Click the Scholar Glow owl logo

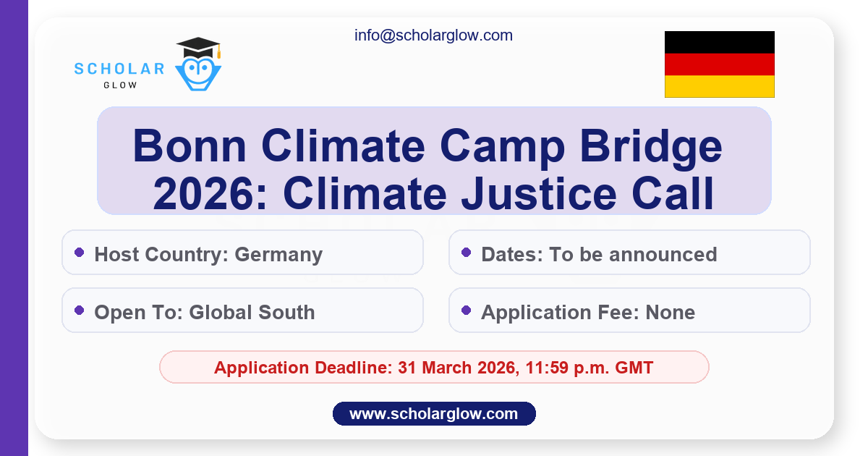[x=198, y=72]
